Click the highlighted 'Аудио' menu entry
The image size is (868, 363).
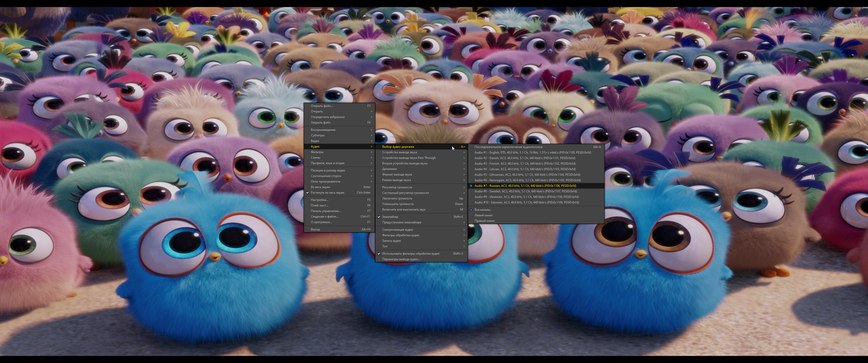[x=340, y=146]
